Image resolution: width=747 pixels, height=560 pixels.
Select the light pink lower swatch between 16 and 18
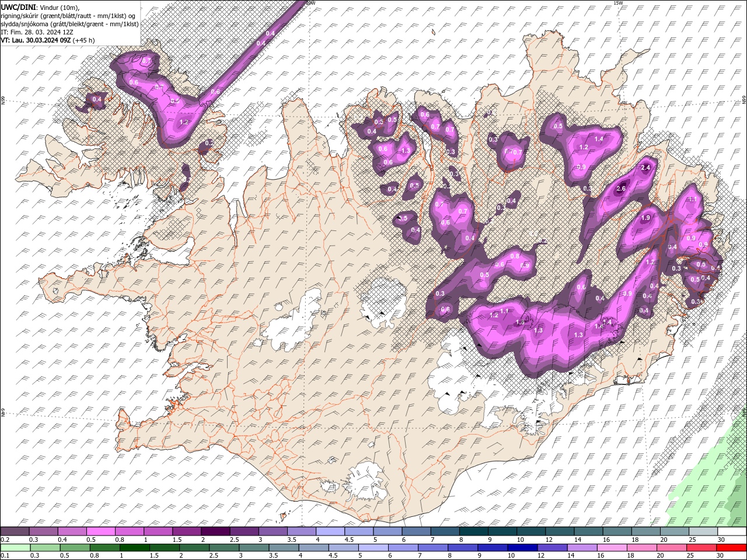coord(612,548)
